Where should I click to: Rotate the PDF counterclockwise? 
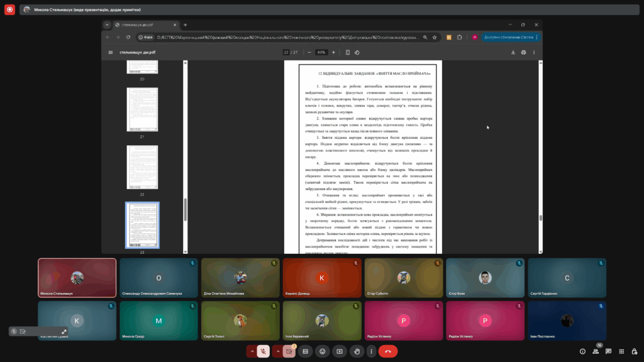tap(357, 53)
